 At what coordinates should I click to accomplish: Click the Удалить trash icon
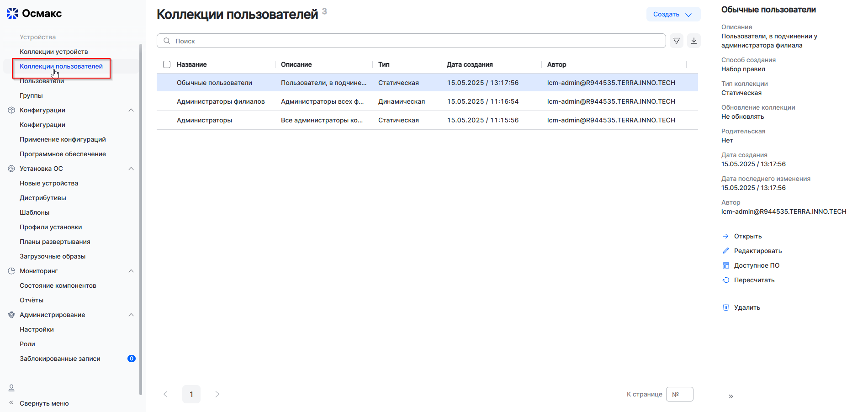726,307
